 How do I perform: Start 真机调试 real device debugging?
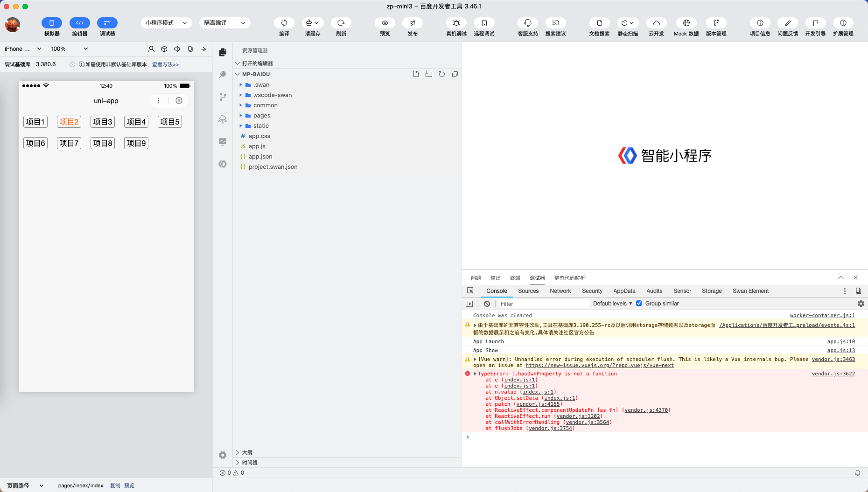456,23
